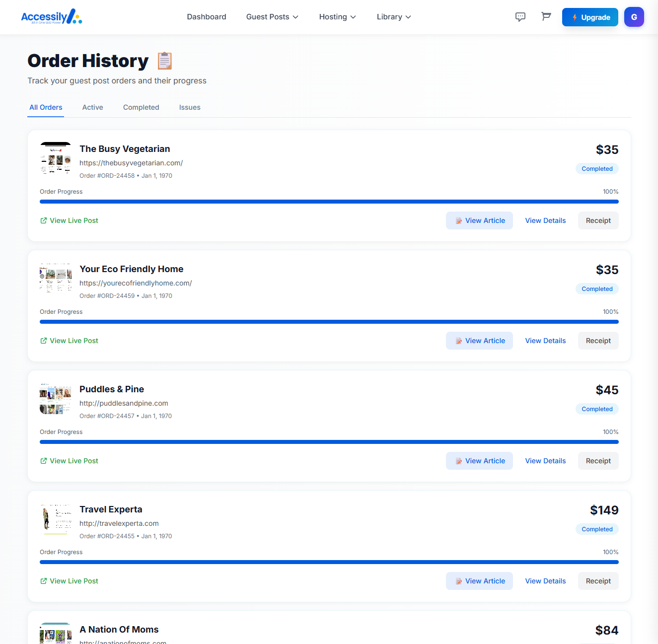Click the lightning icon on the Upgrade button
658x644 pixels.
coord(575,17)
